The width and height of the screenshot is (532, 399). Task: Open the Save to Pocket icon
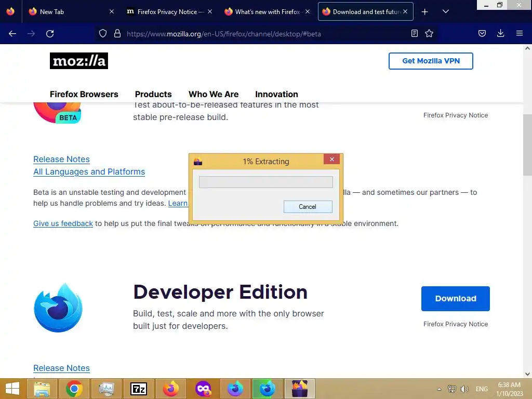pyautogui.click(x=482, y=33)
